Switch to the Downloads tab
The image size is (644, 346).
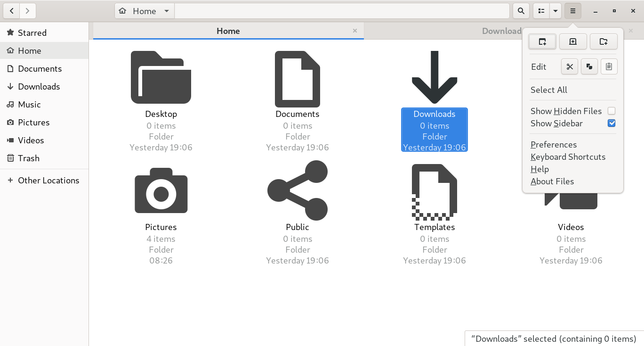[501, 31]
